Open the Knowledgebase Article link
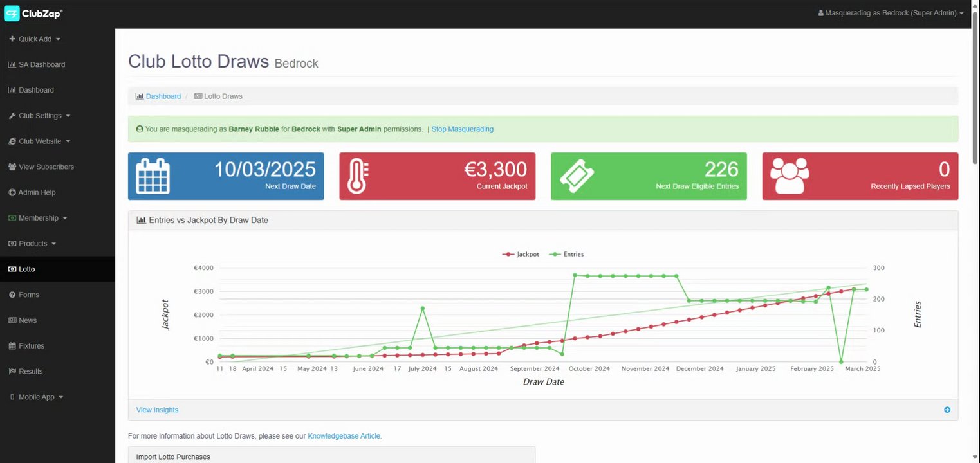The image size is (980, 463). point(344,436)
